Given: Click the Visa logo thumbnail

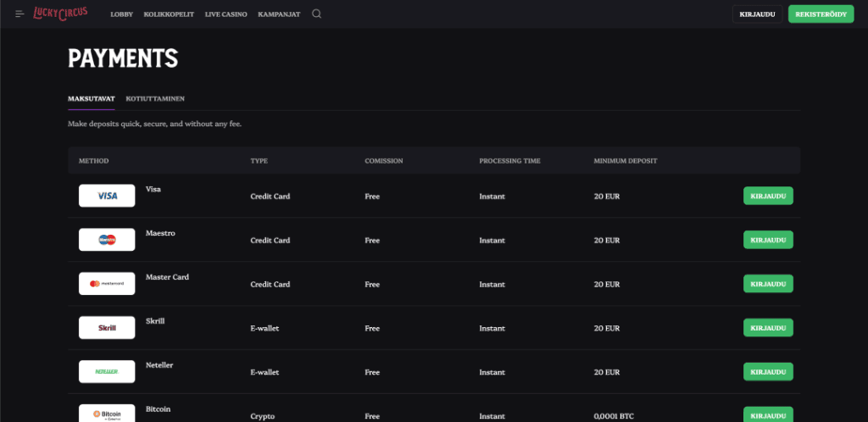Looking at the screenshot, I should 107,196.
